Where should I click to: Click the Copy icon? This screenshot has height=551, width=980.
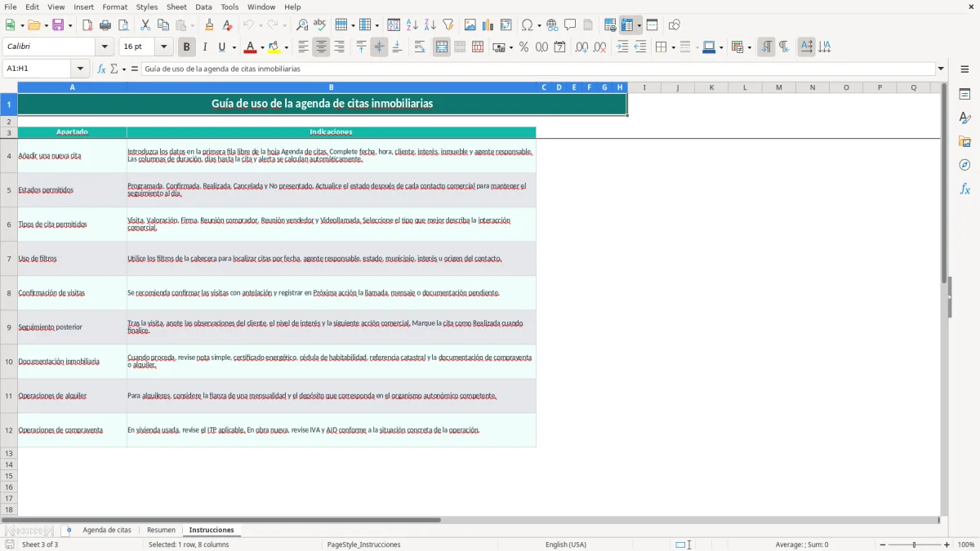tap(163, 25)
